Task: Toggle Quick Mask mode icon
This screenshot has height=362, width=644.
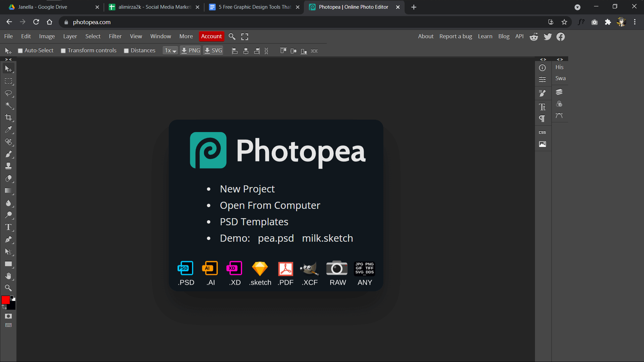Action: pos(8,316)
